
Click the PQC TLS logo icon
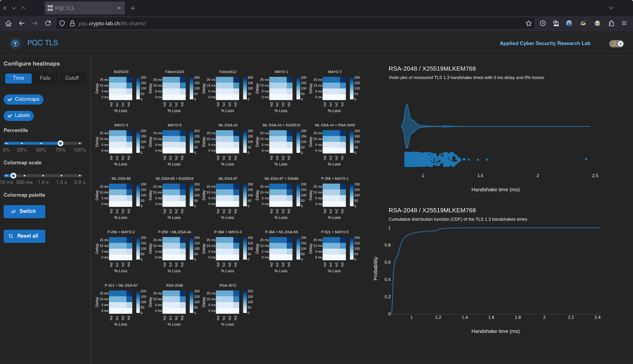click(x=15, y=44)
